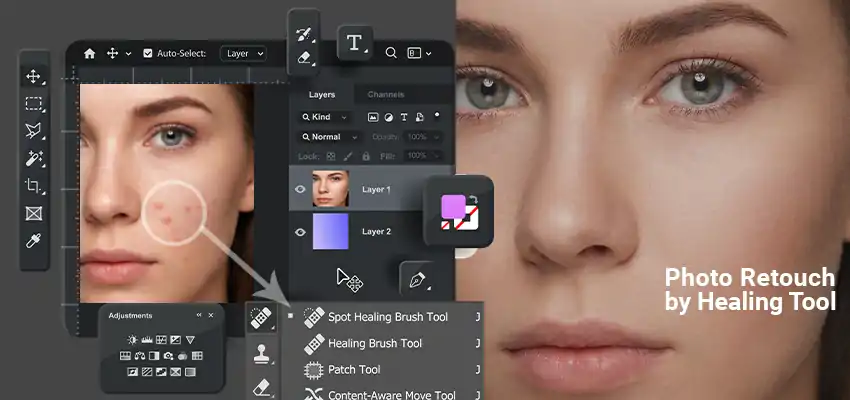Viewport: 850px width, 400px height.
Task: Select the Type tool
Action: pyautogui.click(x=355, y=43)
